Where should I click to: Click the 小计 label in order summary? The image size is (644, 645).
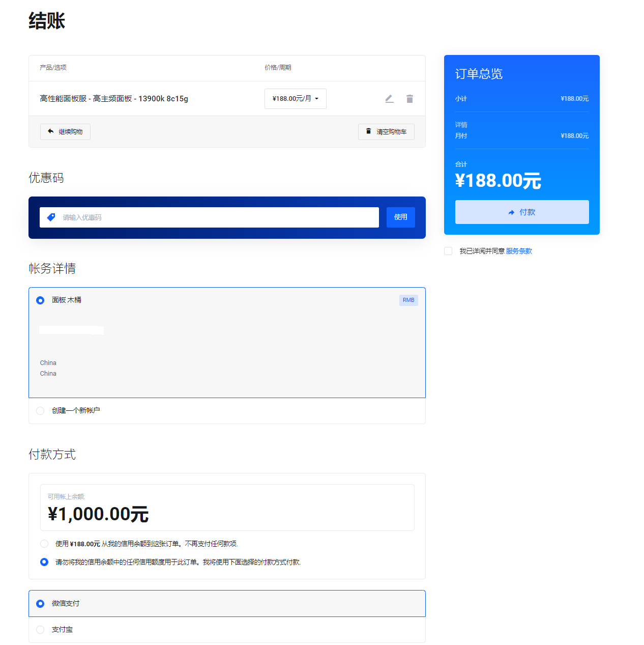tap(461, 99)
